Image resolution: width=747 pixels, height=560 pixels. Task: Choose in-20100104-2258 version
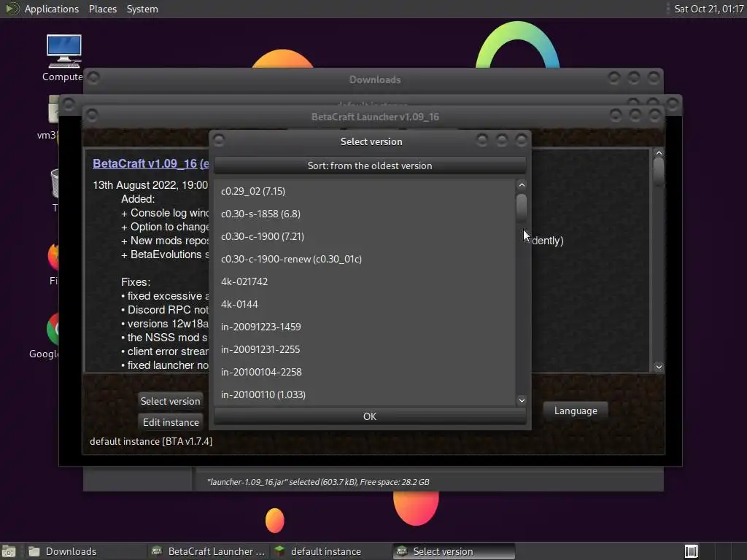[365, 372]
